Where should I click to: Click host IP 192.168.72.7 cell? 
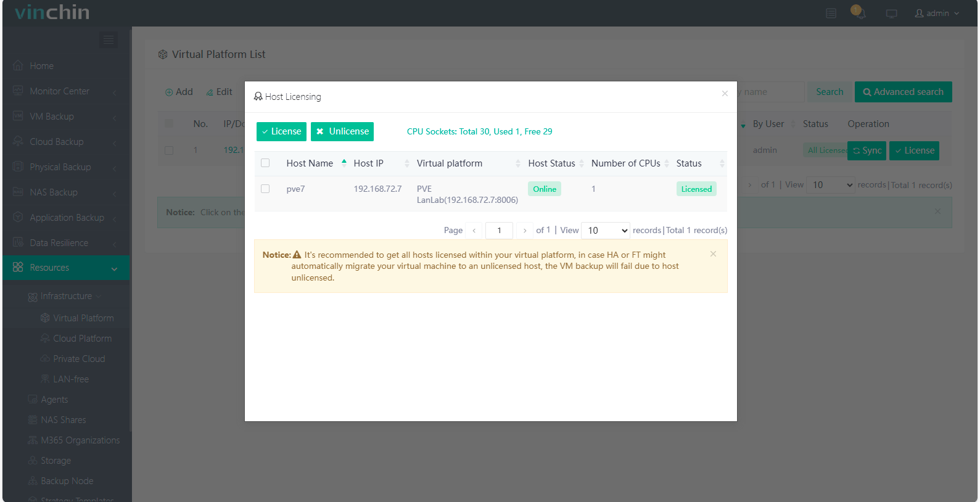[377, 189]
